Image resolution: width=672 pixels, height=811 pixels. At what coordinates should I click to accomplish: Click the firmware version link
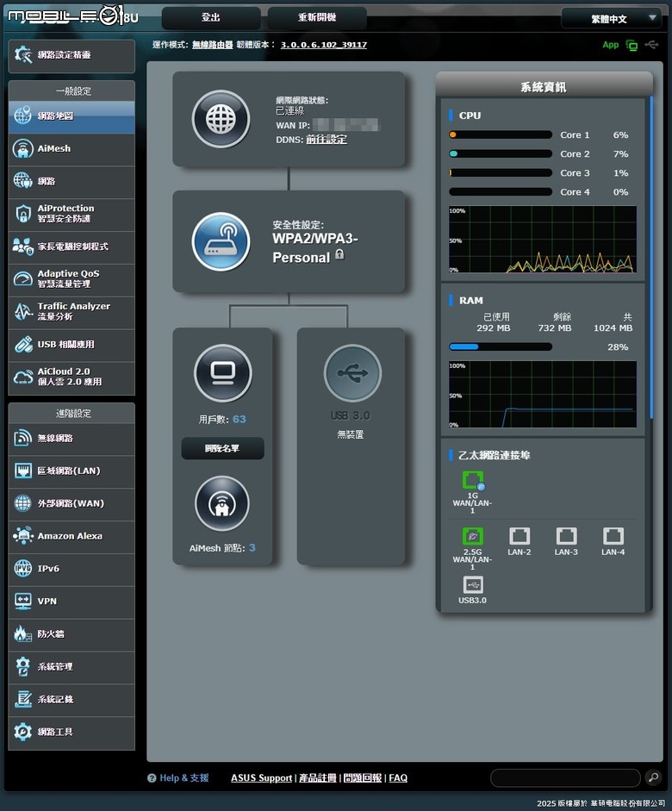pyautogui.click(x=324, y=45)
